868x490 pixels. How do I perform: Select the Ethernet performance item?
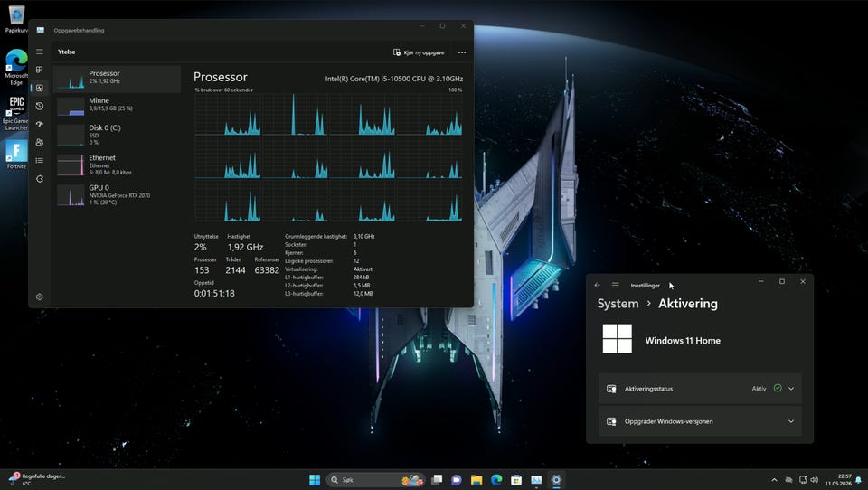[118, 165]
